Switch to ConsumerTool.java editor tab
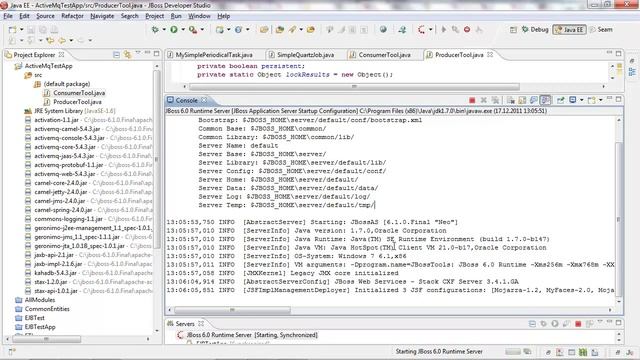 380,55
